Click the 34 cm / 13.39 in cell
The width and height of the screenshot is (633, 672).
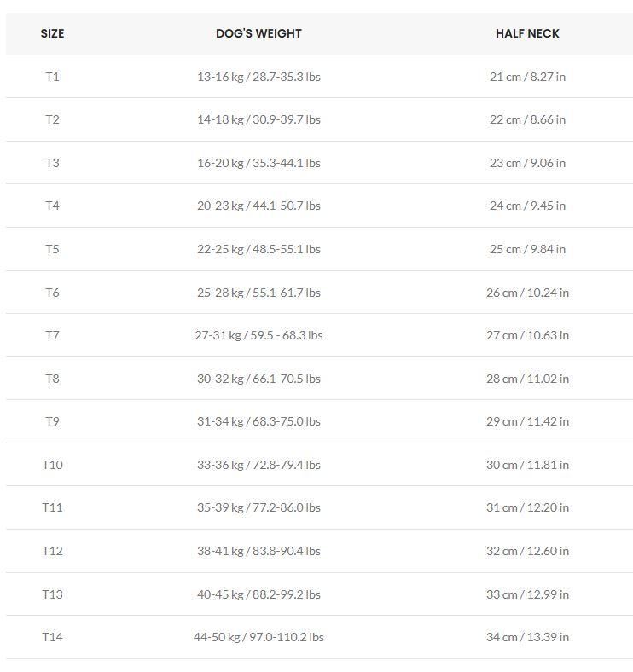click(x=527, y=637)
